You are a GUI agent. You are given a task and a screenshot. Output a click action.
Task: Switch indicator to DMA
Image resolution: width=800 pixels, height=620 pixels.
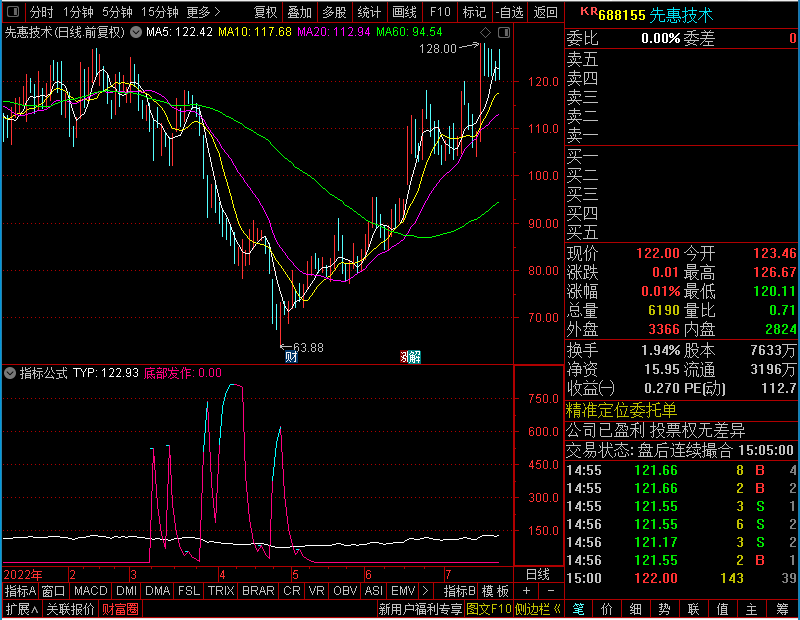[x=158, y=591]
